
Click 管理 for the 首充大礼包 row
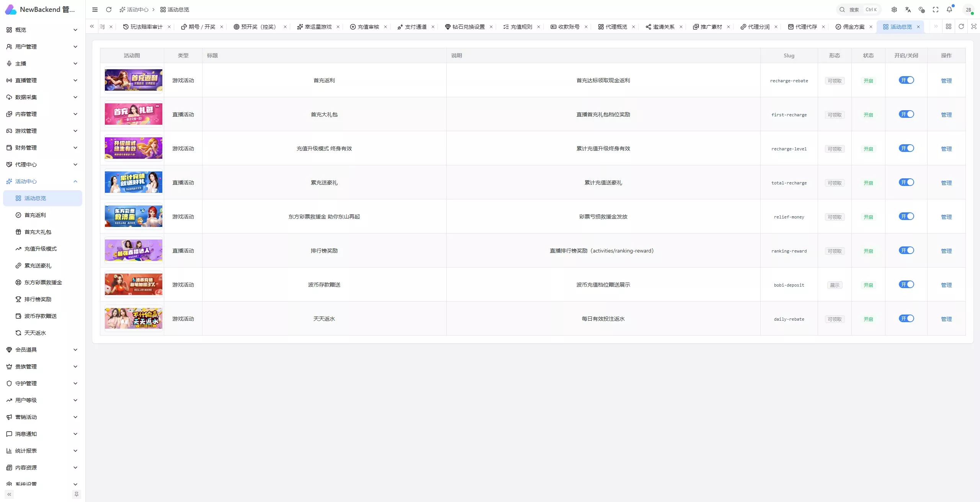[x=946, y=115]
